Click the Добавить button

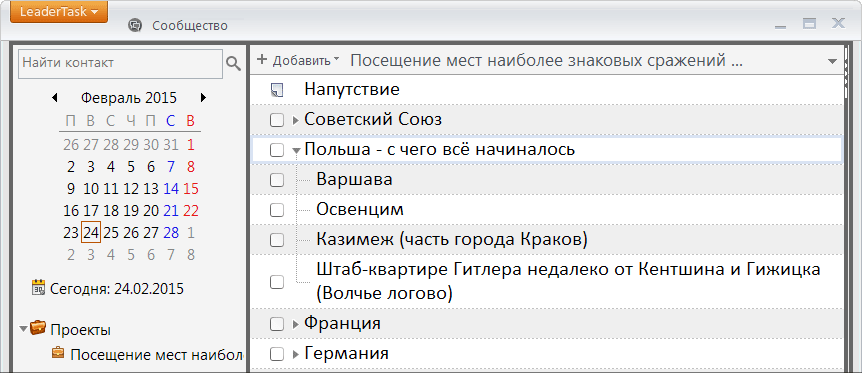point(299,60)
